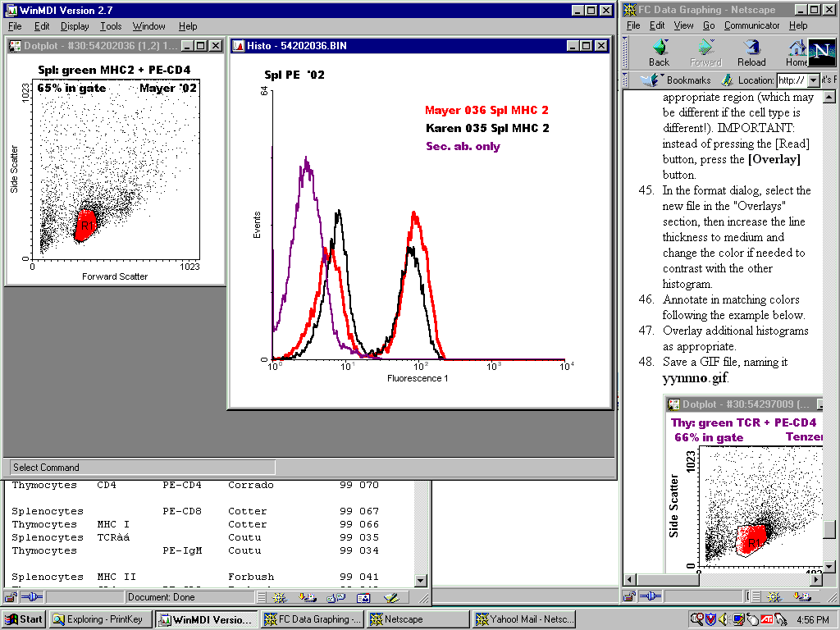Screen dimensions: 840x630
Task: Open the Tools menu in WinMDI
Action: 111,26
